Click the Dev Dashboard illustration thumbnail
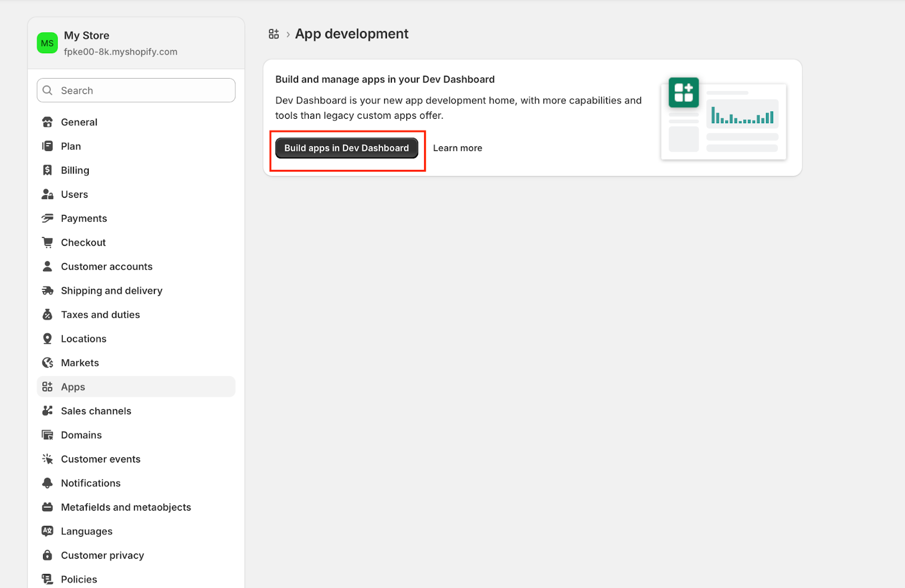Screen dimensions: 905x588 point(723,118)
